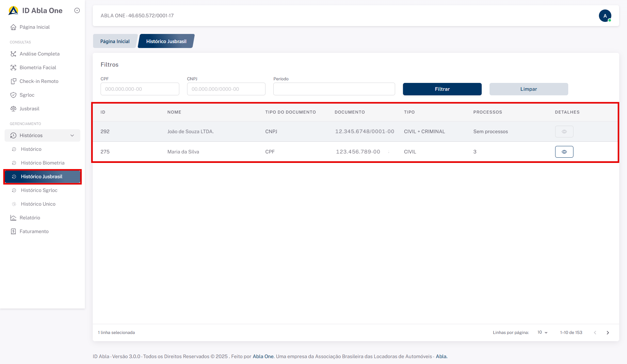The height and width of the screenshot is (364, 627).
Task: Click disabled eye for João de Souza
Action: (x=564, y=132)
